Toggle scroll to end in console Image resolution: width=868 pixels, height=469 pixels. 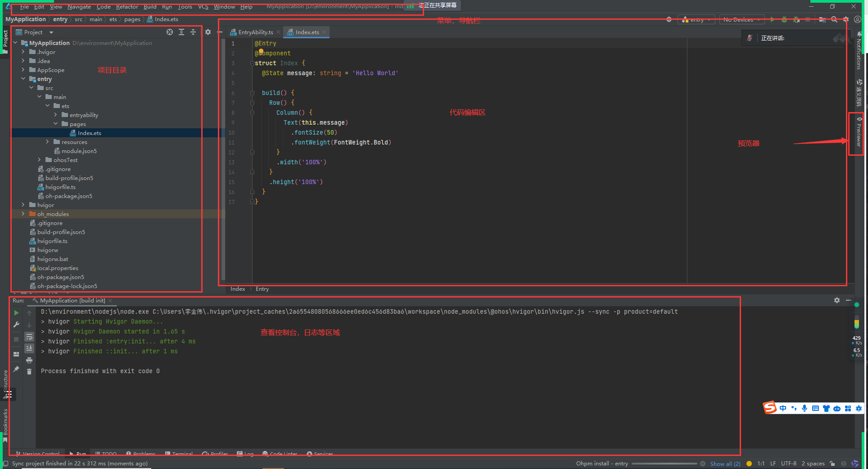coord(29,348)
